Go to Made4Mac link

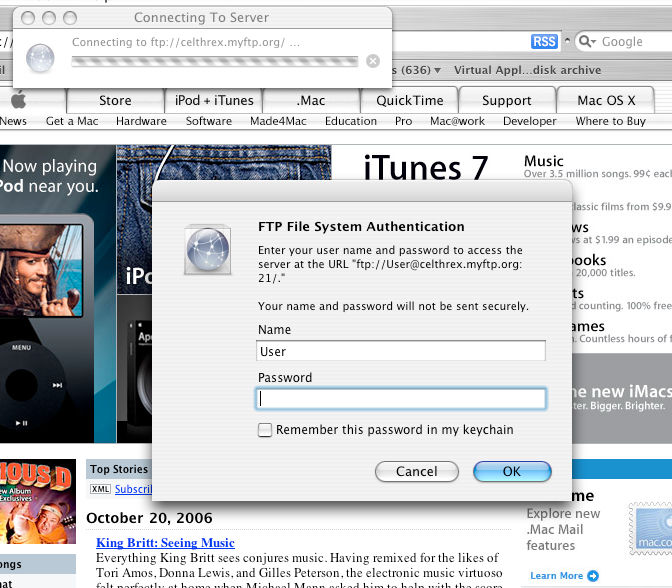tap(279, 121)
